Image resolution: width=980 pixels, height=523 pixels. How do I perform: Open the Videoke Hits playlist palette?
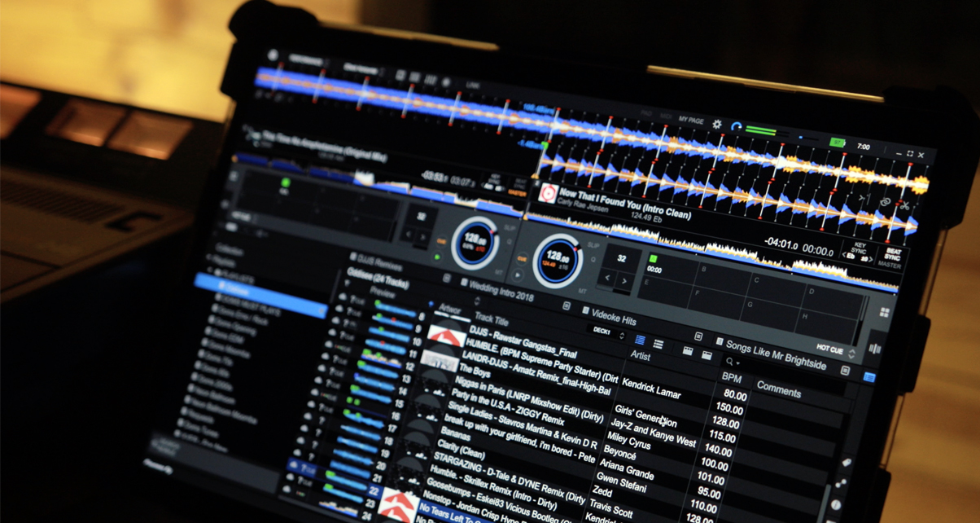click(x=615, y=317)
